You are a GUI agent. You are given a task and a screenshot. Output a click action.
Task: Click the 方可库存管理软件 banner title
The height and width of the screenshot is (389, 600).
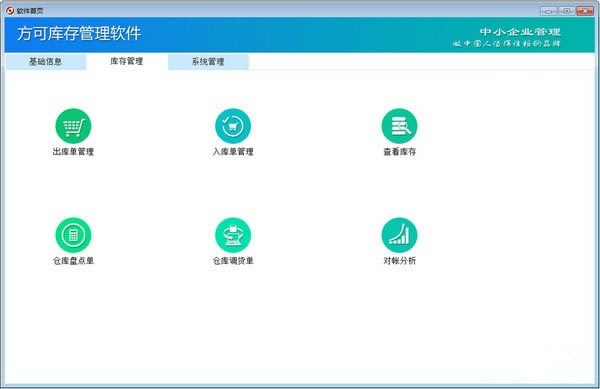coord(79,33)
